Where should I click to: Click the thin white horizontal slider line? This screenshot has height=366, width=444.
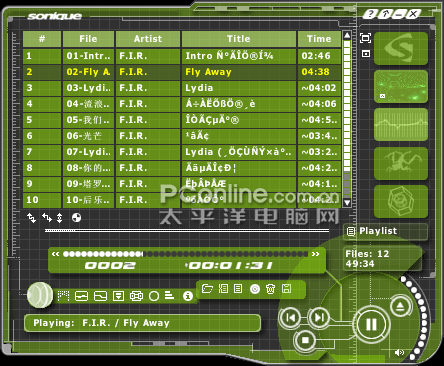(187, 230)
